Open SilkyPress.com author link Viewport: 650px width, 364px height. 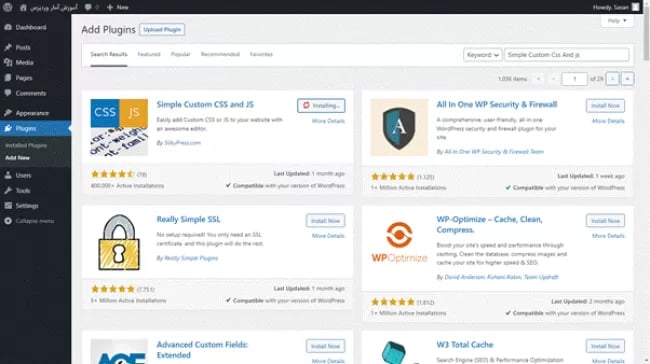point(182,143)
